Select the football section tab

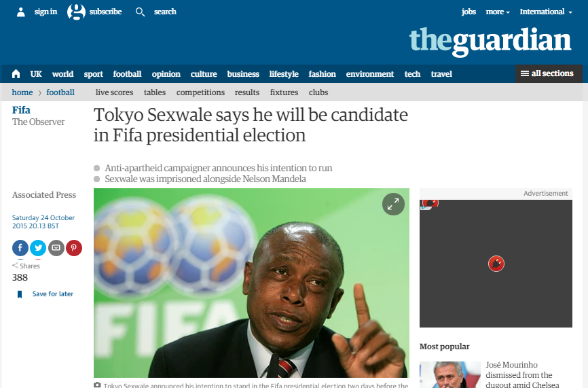click(127, 74)
